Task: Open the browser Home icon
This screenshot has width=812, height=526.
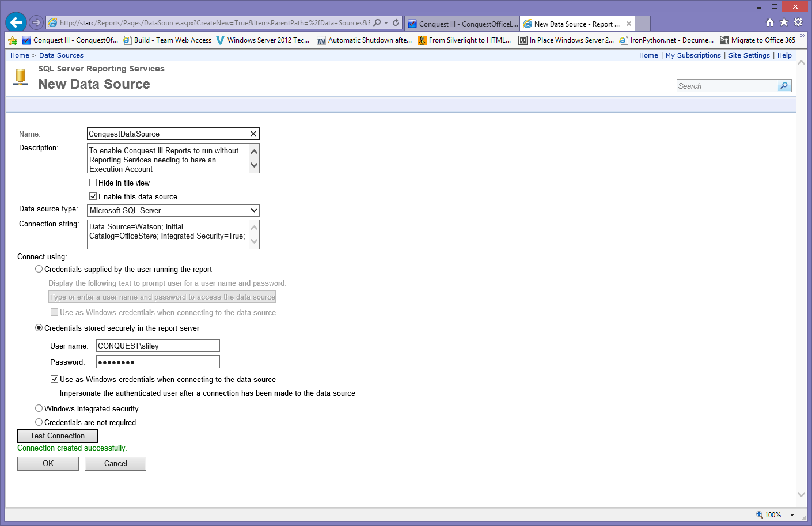Action: 770,22
